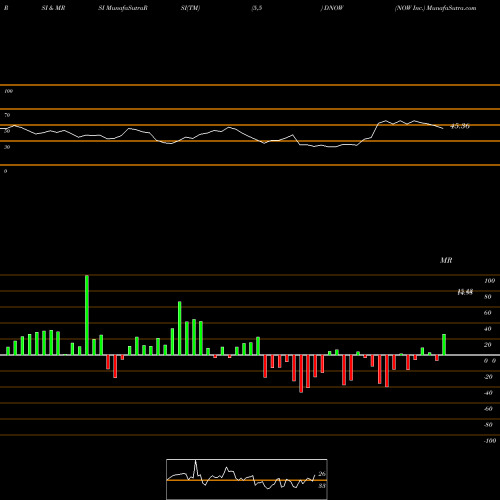
Task: Click the last green bar of the MR histogram
Action: [x=444, y=344]
